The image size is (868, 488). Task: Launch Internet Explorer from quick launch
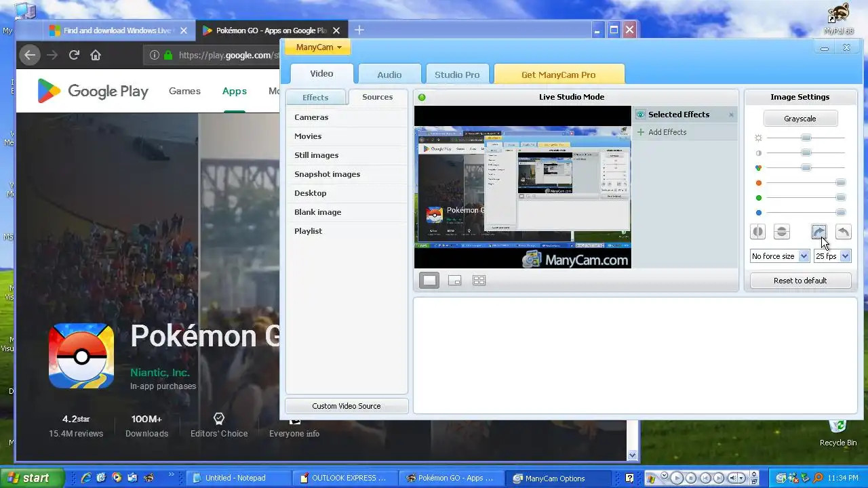pos(86,478)
